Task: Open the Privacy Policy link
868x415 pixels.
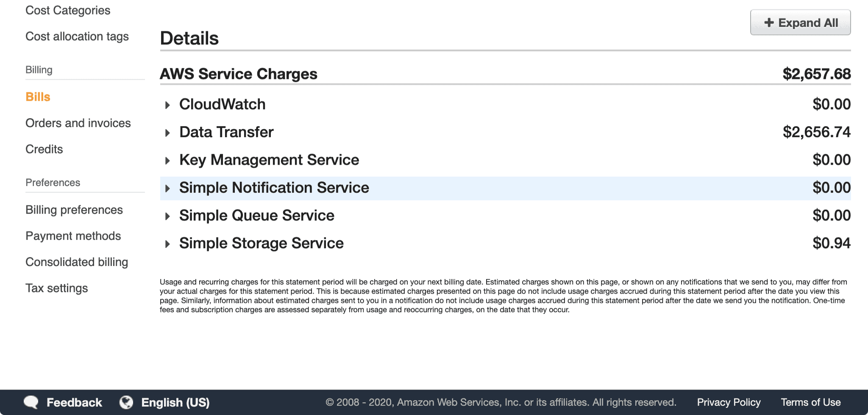Action: [729, 402]
